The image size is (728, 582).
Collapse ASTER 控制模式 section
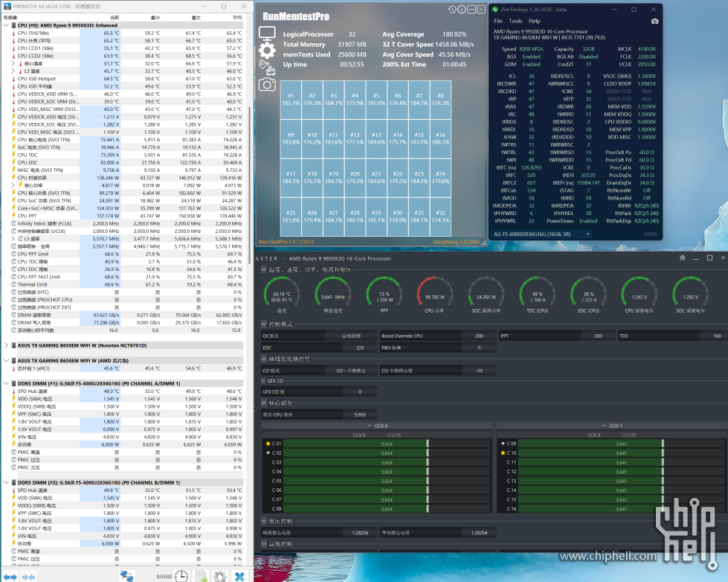tap(264, 324)
